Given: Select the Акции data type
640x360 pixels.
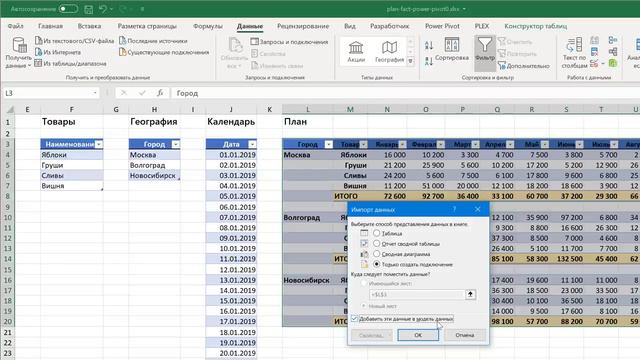Looking at the screenshot, I should (356, 51).
